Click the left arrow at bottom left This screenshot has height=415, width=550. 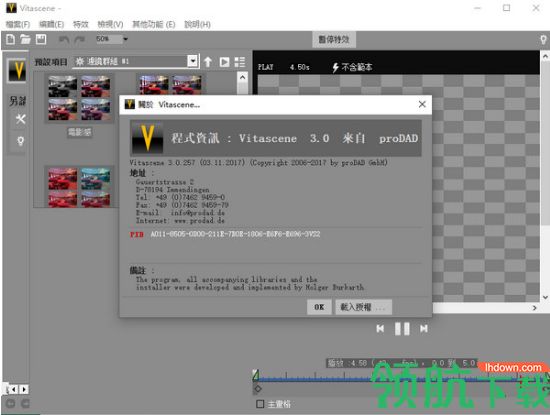click(x=13, y=389)
